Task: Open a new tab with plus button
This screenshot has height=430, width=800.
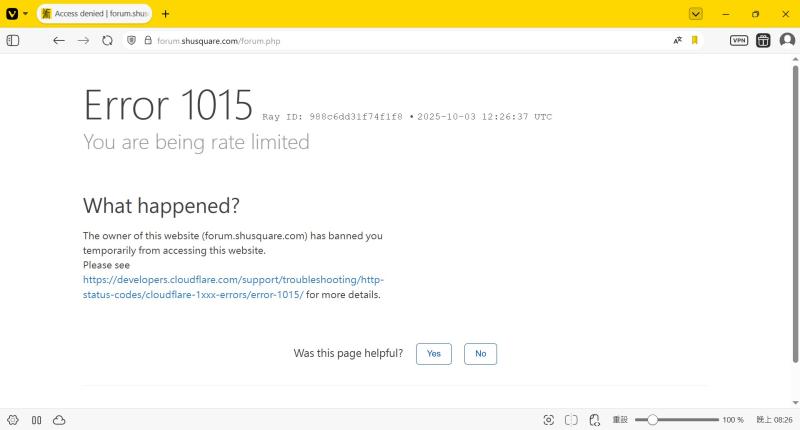Action: click(x=166, y=14)
